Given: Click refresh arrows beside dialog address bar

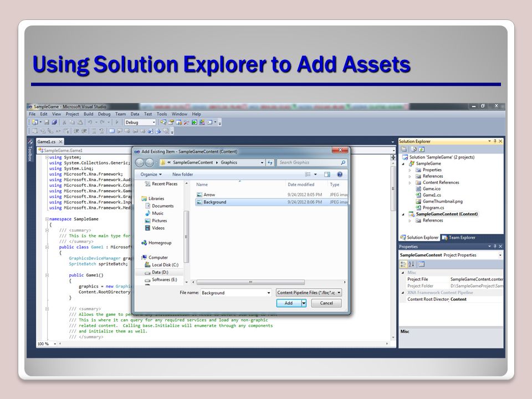Looking at the screenshot, I should pyautogui.click(x=270, y=163).
